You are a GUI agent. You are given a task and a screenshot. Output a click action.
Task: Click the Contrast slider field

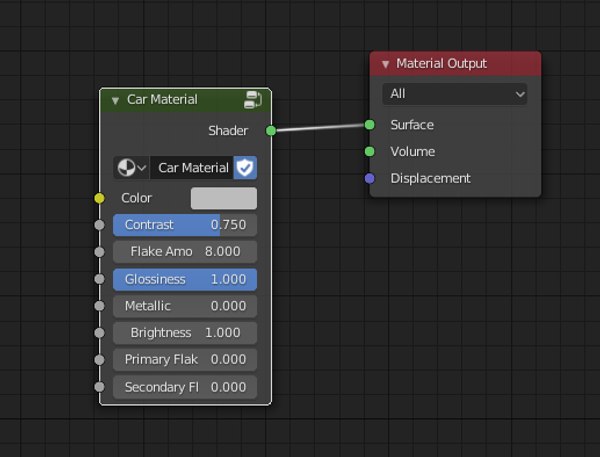click(185, 225)
